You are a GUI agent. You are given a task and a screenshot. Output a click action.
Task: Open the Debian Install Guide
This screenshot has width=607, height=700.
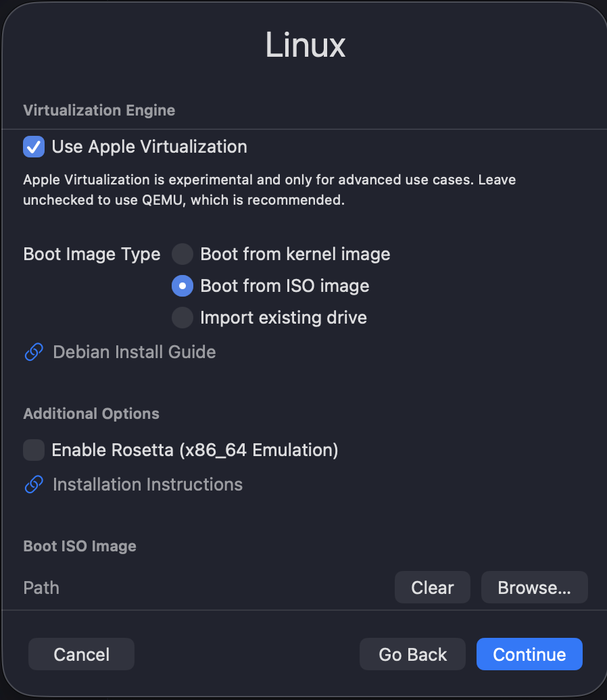134,352
